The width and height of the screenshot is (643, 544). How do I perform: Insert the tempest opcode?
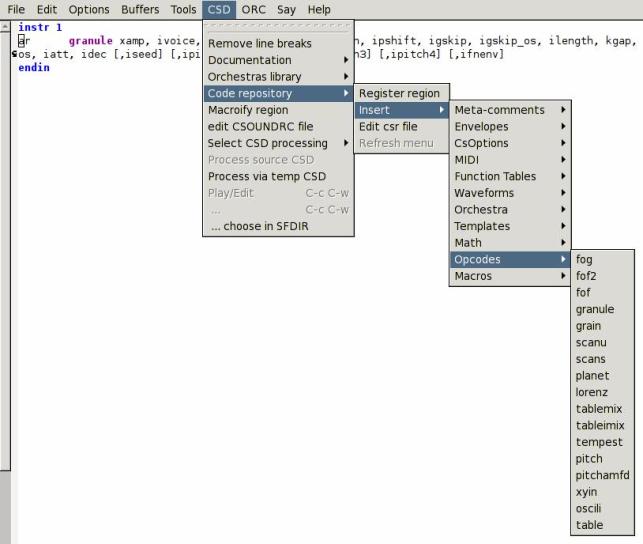click(x=602, y=442)
